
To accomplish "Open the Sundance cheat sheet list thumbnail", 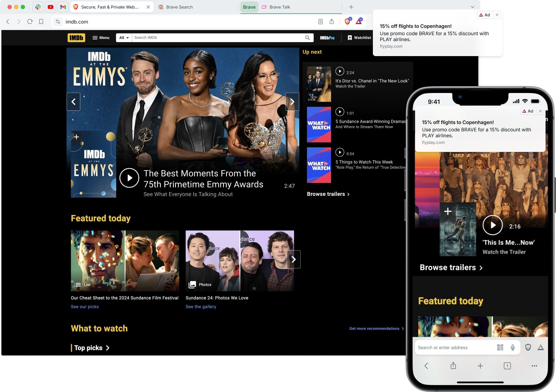I will tap(125, 261).
